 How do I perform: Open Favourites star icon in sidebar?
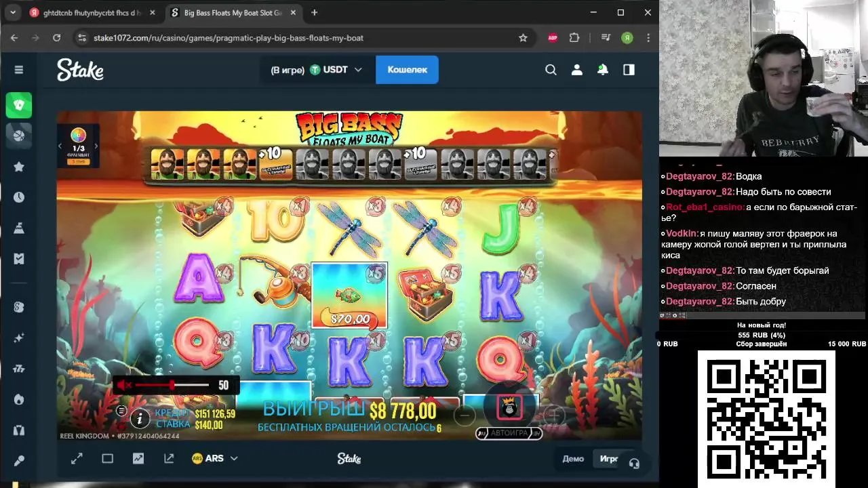(19, 167)
